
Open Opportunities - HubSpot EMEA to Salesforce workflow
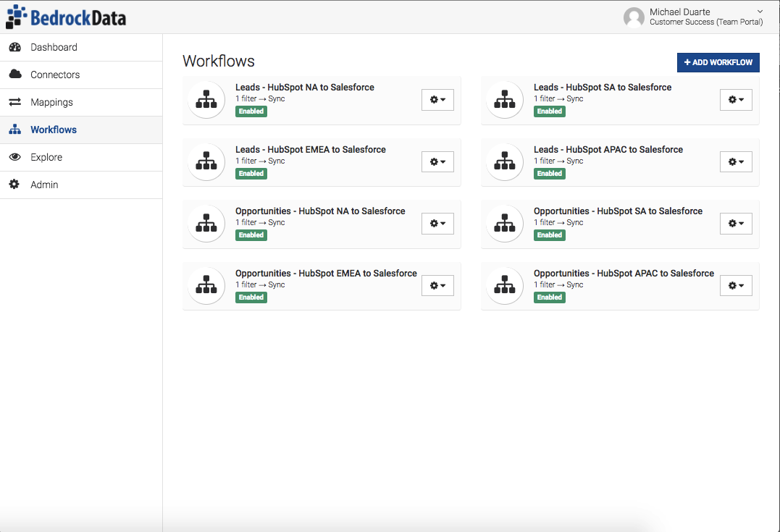(x=326, y=274)
